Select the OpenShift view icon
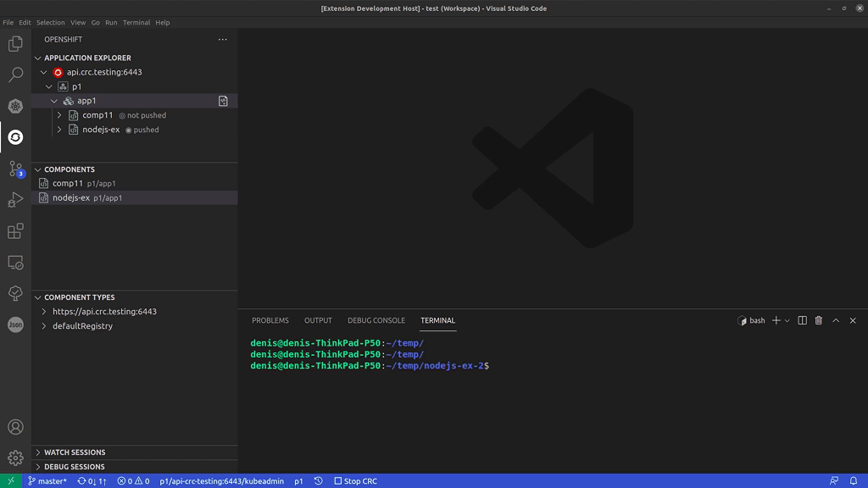Screen dimensions: 868x488 (15, 137)
